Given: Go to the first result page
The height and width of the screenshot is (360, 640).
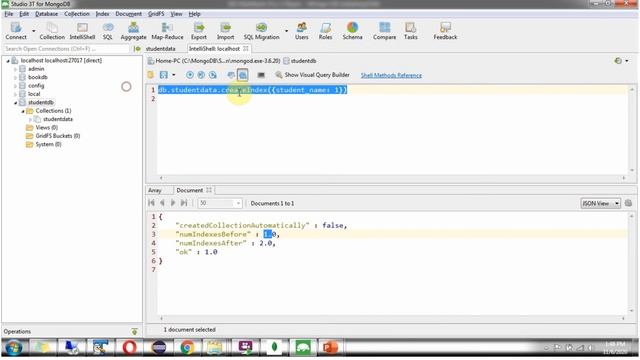Looking at the screenshot, I should (x=151, y=203).
